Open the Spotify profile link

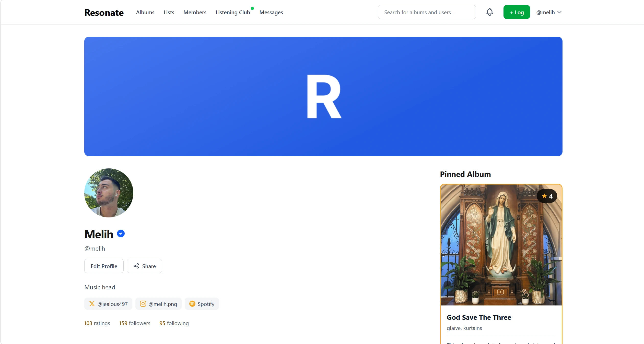[202, 304]
